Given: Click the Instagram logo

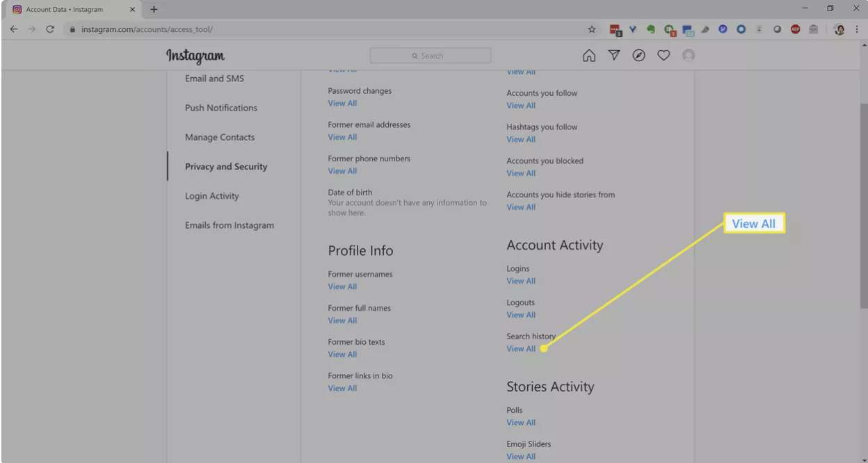Looking at the screenshot, I should (x=195, y=56).
